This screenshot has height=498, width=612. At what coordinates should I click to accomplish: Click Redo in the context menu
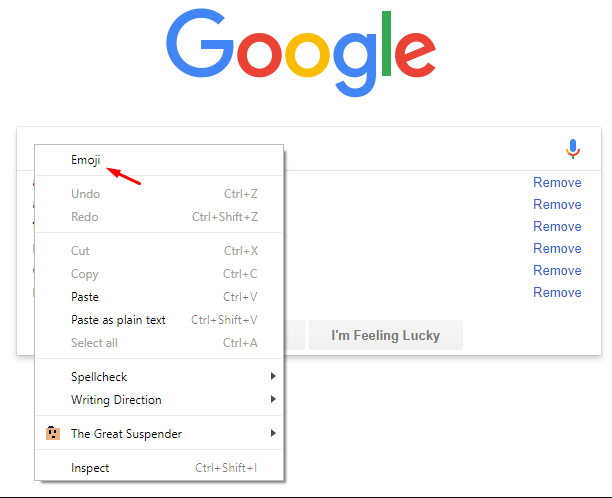(x=85, y=217)
